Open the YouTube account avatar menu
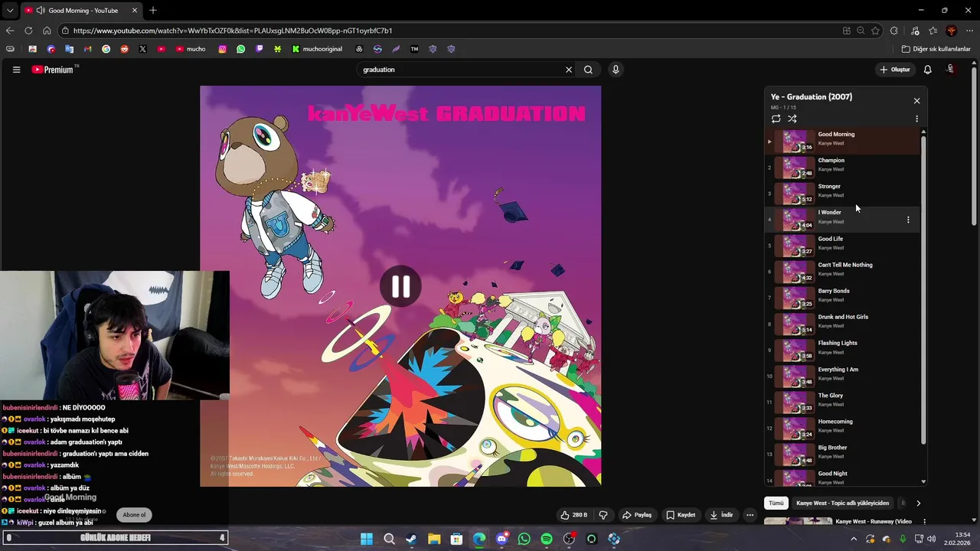The image size is (980, 551). click(x=951, y=70)
